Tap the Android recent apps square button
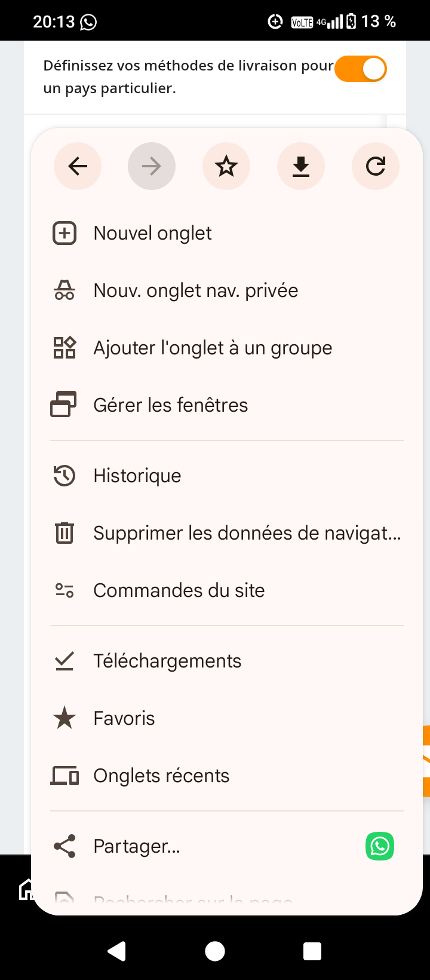Viewport: 430px width, 980px height. [x=312, y=951]
